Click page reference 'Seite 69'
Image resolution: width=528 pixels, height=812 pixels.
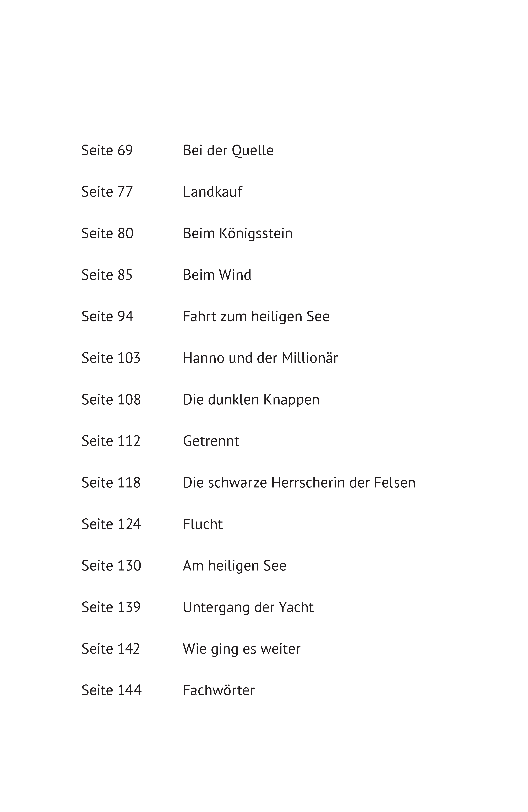tap(107, 150)
